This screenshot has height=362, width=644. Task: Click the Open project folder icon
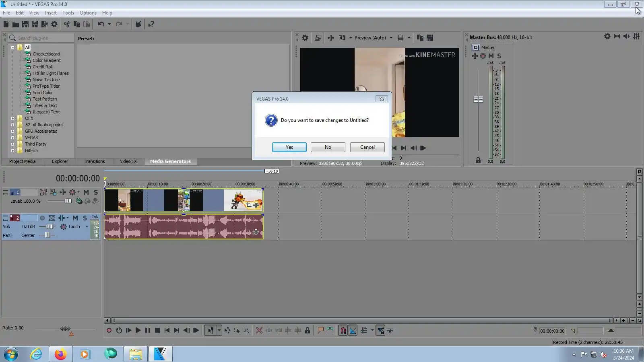click(15, 24)
